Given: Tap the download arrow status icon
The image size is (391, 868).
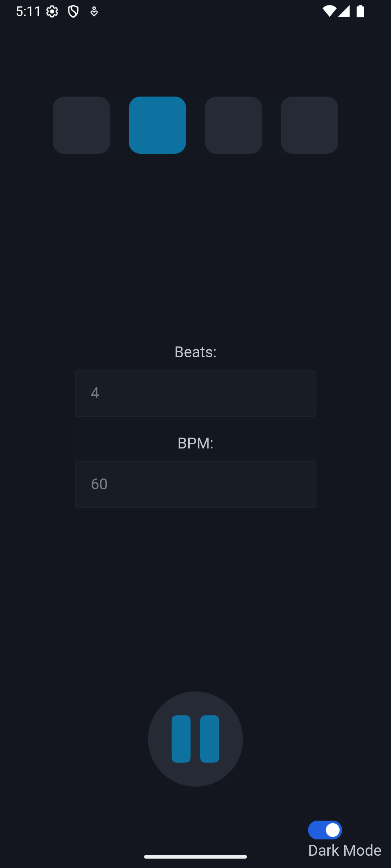Looking at the screenshot, I should coord(94,12).
